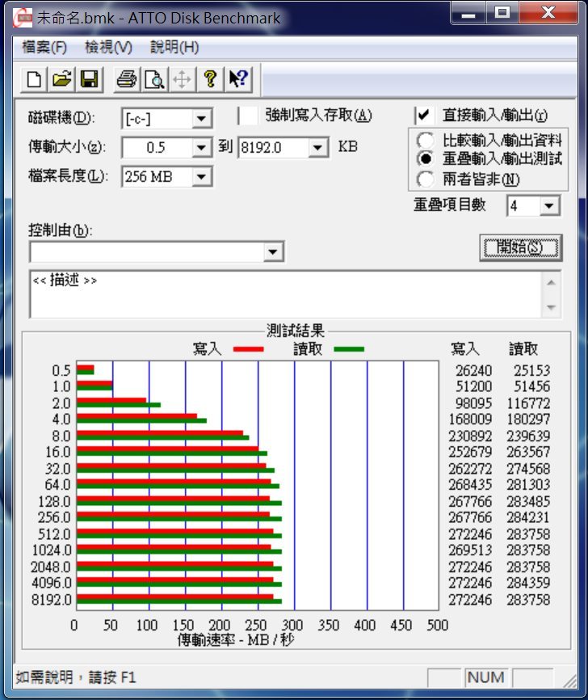Open the 0.5 minimum transfer size dropdown
Viewport: 588px width, 700px height.
coord(201,147)
